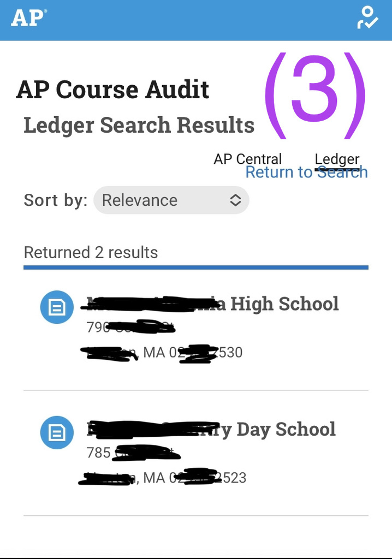The width and height of the screenshot is (392, 559).
Task: Click the Sort by label
Action: (55, 200)
